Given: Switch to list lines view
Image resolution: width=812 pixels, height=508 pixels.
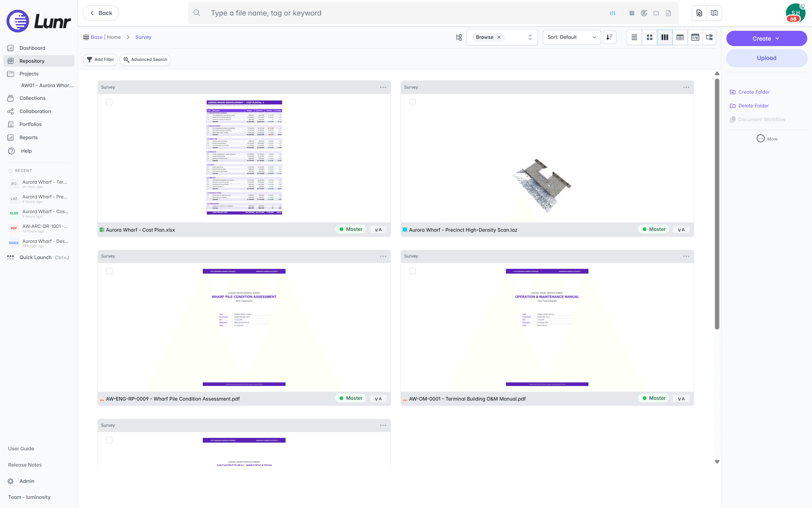Looking at the screenshot, I should [x=634, y=37].
